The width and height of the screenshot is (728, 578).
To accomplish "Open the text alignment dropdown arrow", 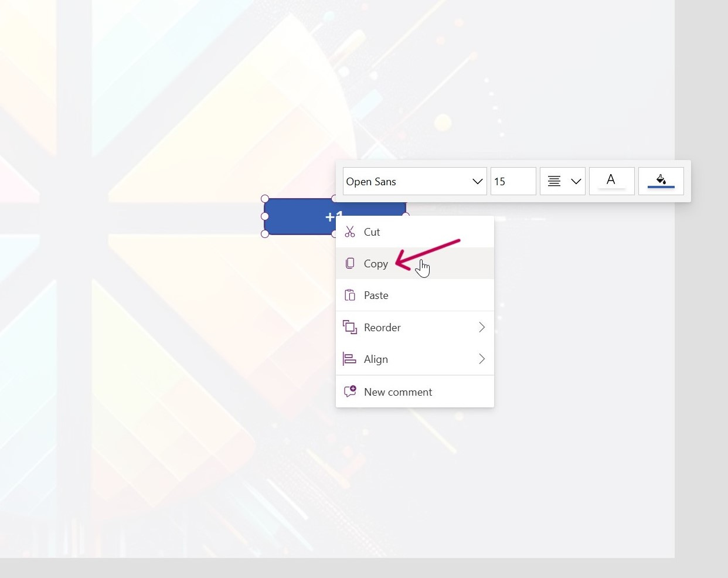I will [576, 181].
